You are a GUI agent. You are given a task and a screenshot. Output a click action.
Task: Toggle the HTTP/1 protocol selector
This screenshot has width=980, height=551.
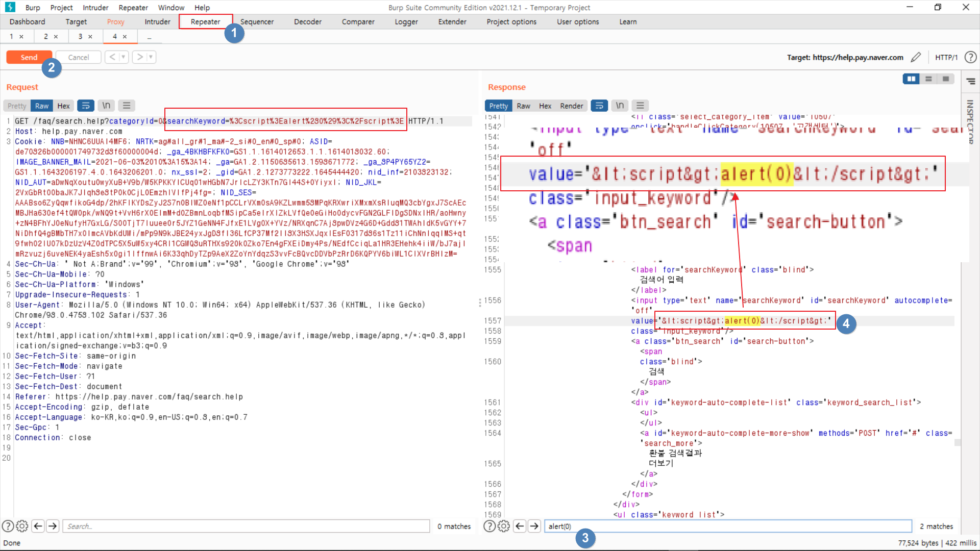coord(946,57)
